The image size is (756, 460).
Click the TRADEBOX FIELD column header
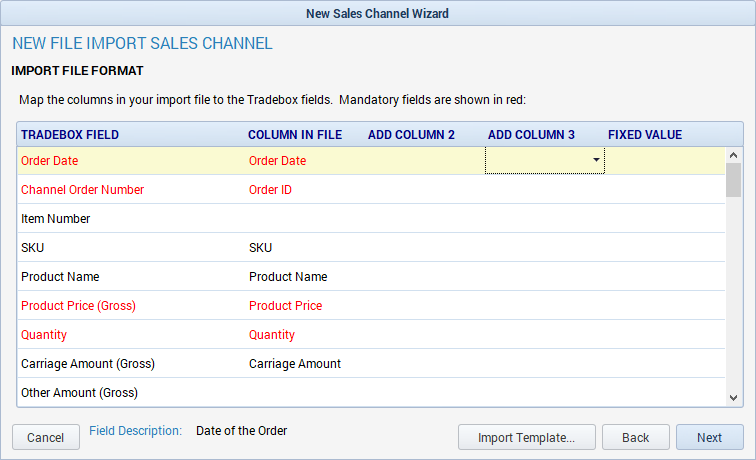(x=70, y=135)
